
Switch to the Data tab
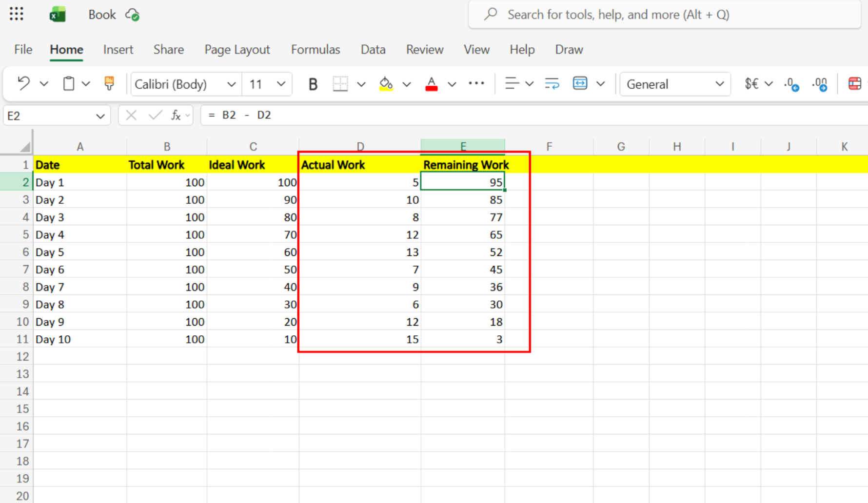373,49
